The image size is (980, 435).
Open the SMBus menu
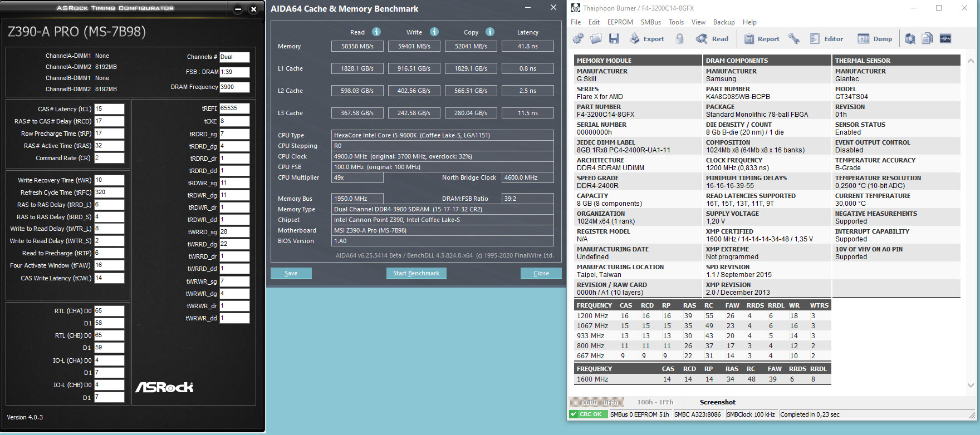pos(651,22)
